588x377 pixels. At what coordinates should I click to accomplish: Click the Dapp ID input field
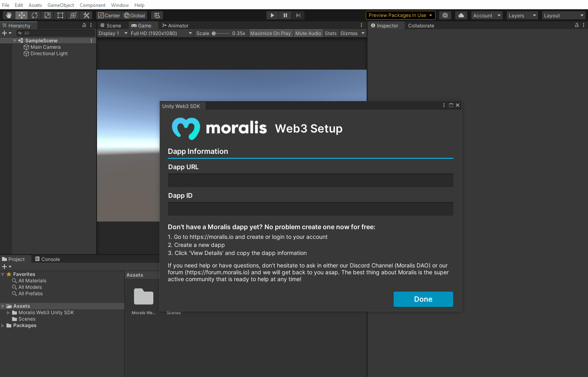pyautogui.click(x=311, y=209)
